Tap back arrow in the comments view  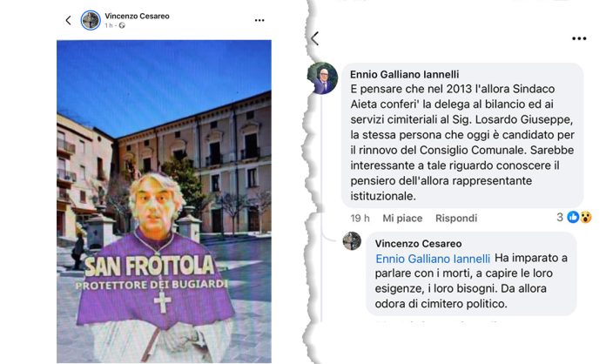coord(315,38)
